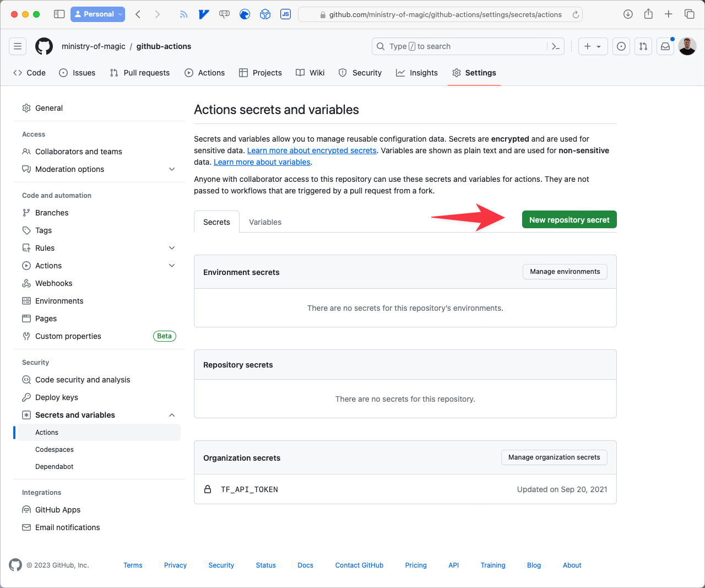Go to the GitHub home logo

[44, 46]
